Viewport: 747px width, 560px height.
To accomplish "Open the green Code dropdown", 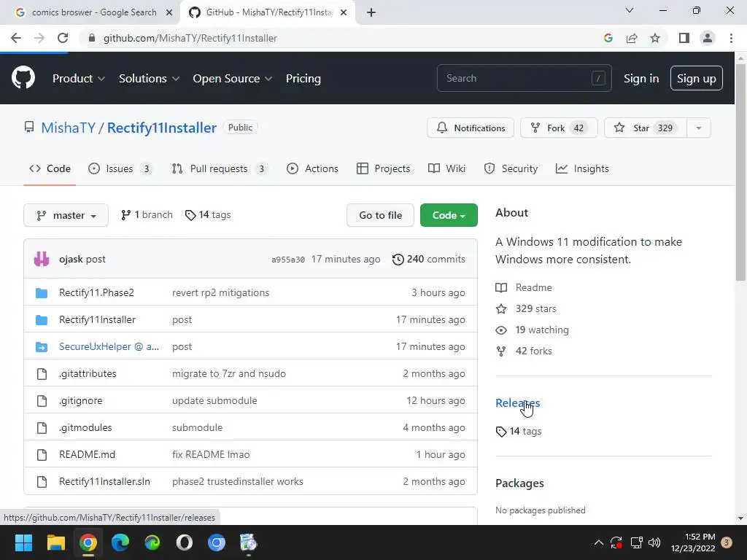I will [449, 215].
